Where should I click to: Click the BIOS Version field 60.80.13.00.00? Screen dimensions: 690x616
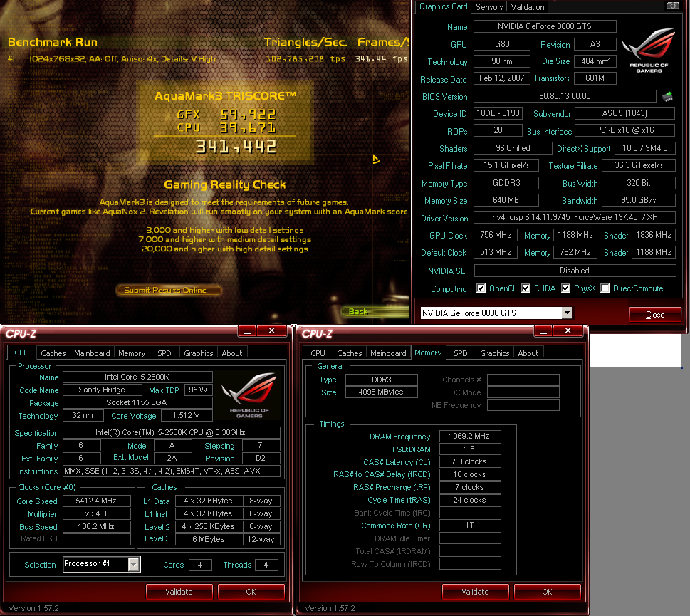pyautogui.click(x=565, y=96)
